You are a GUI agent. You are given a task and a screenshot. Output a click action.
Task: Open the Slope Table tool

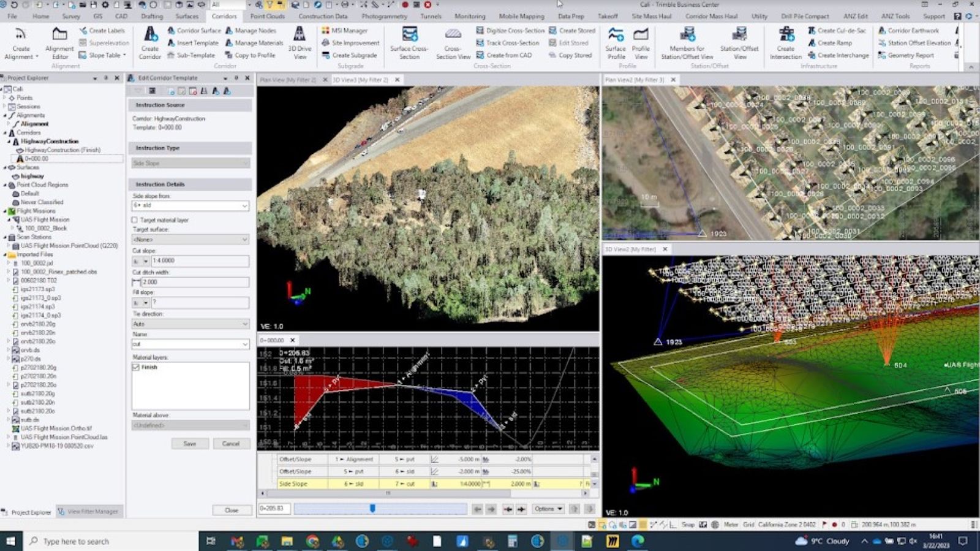pos(102,55)
